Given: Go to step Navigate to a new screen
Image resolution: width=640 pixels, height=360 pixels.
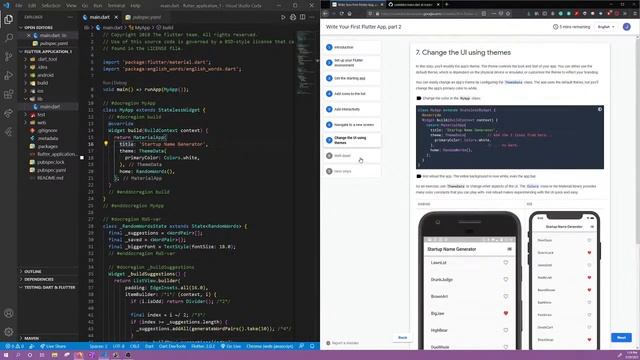Looking at the screenshot, I should (353, 125).
